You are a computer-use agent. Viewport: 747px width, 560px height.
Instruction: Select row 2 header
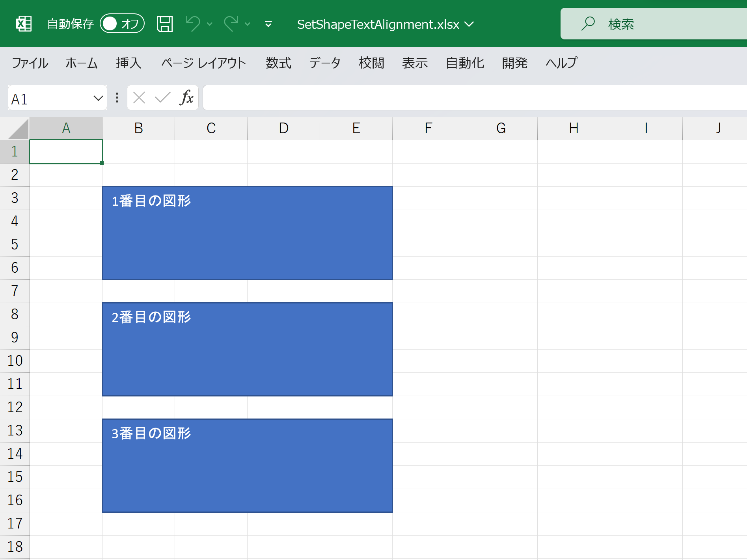point(15,175)
